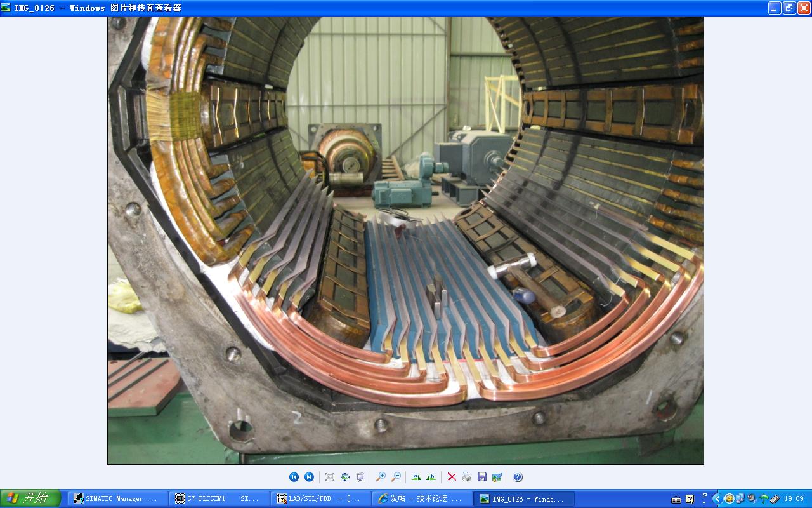Image resolution: width=812 pixels, height=508 pixels.
Task: Open the volume tray icon
Action: coord(751,498)
